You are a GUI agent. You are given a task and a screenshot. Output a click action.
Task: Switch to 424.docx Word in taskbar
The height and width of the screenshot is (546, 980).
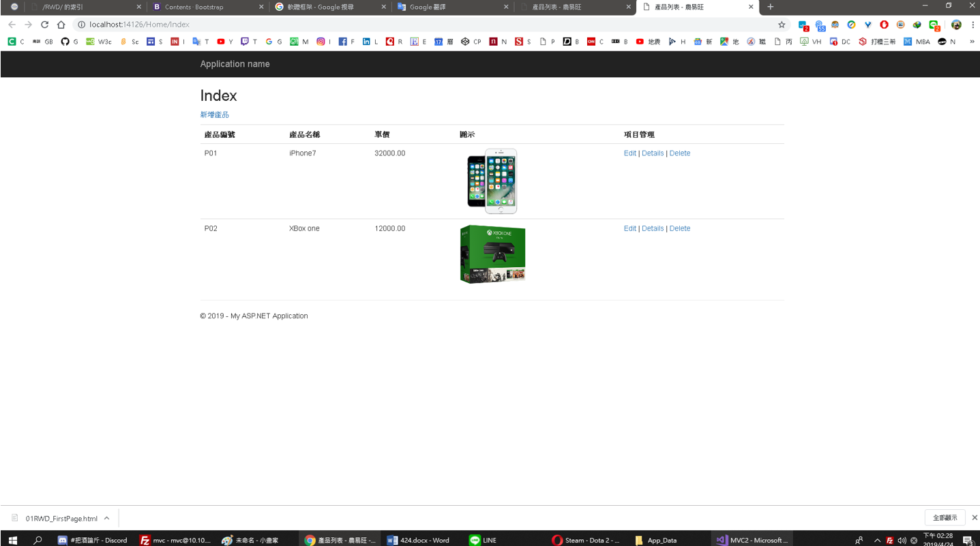pos(421,540)
